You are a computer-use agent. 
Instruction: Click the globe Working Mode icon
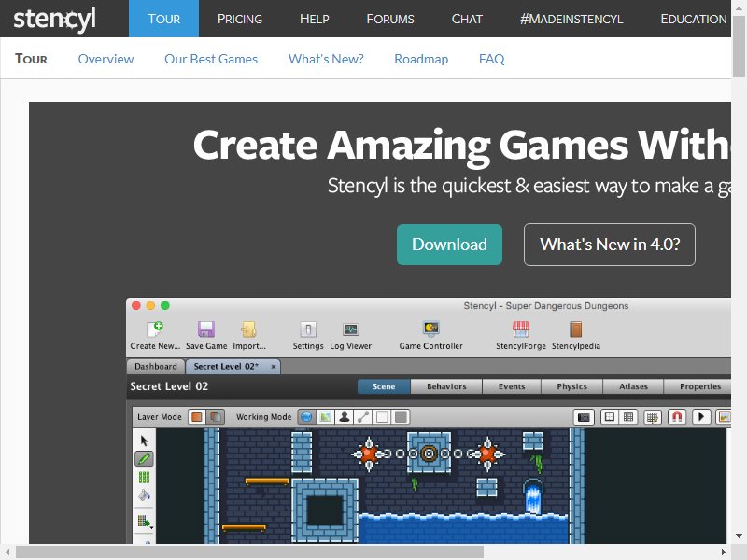306,417
